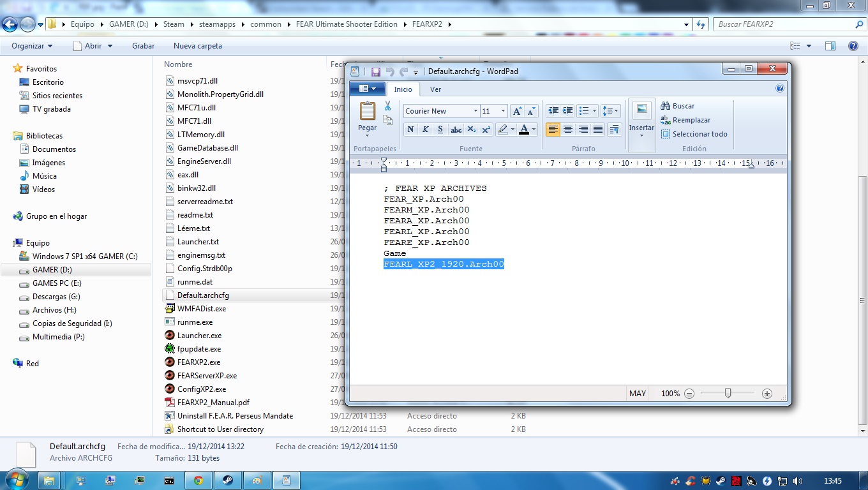
Task: Expand the bullet list style dropdown
Action: (x=594, y=111)
